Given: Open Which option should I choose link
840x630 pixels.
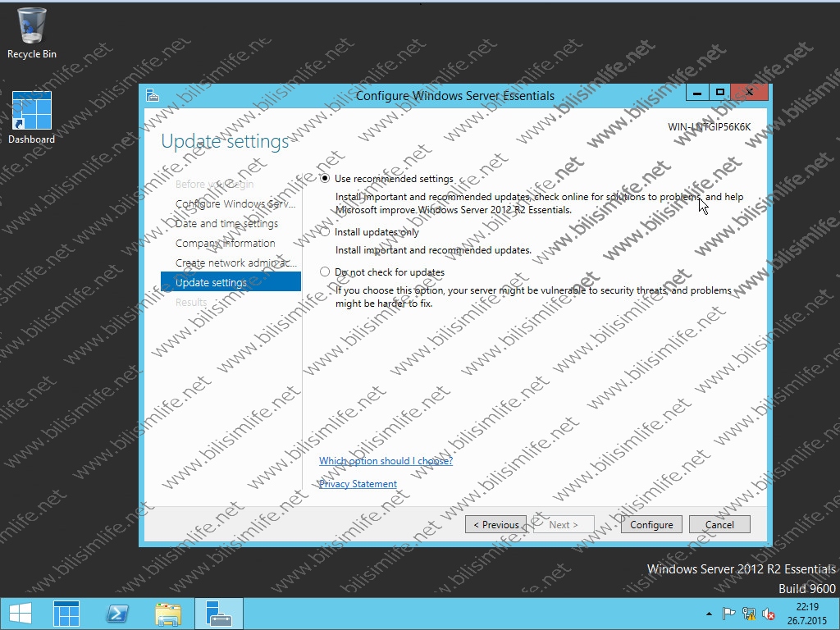Looking at the screenshot, I should point(386,461).
